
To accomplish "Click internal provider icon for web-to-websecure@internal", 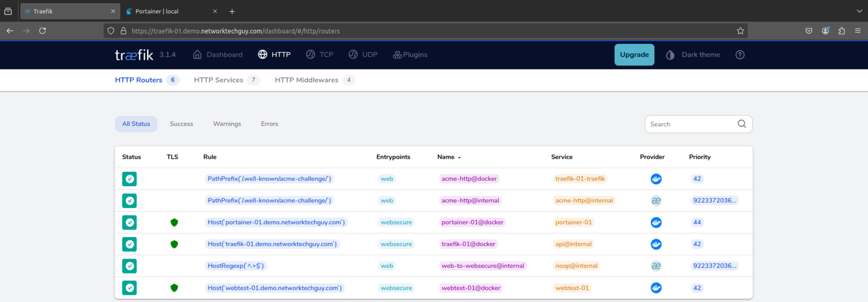I will click(x=656, y=266).
